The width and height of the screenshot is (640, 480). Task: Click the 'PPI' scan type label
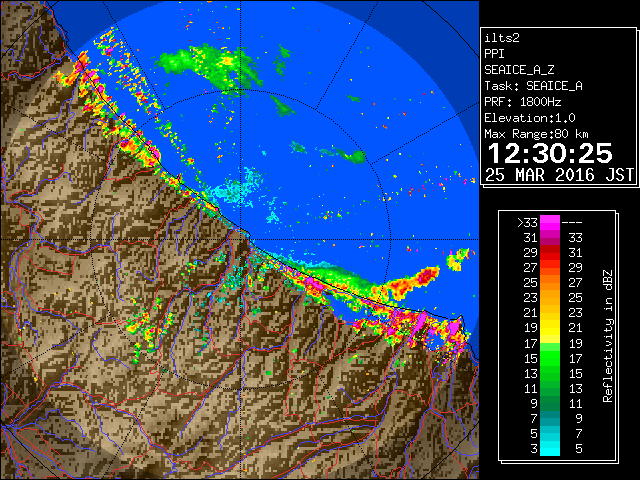coord(494,54)
